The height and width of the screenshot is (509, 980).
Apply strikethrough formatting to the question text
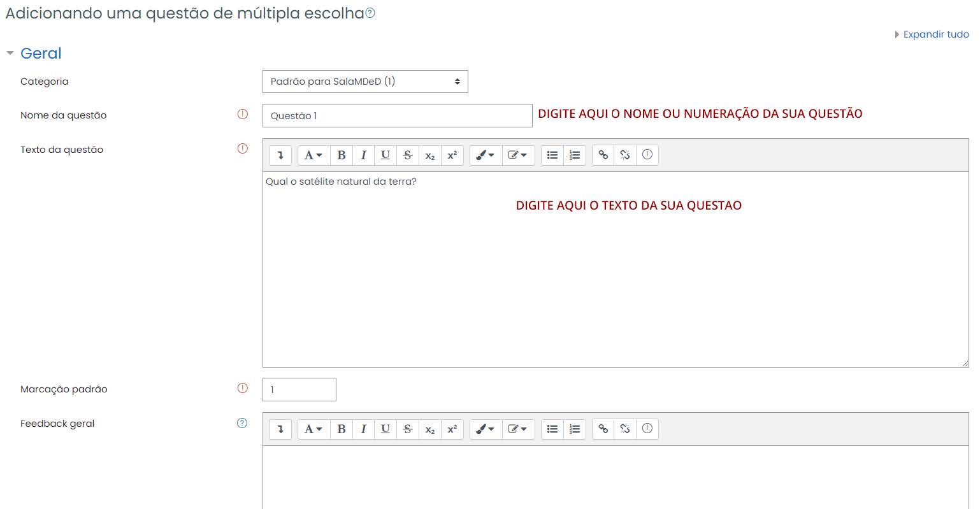[x=407, y=155]
